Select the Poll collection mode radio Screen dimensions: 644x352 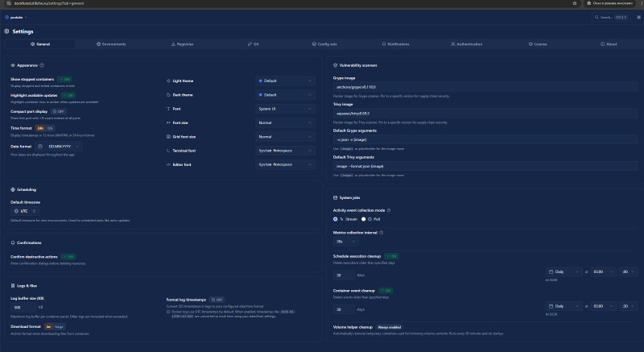coord(364,219)
